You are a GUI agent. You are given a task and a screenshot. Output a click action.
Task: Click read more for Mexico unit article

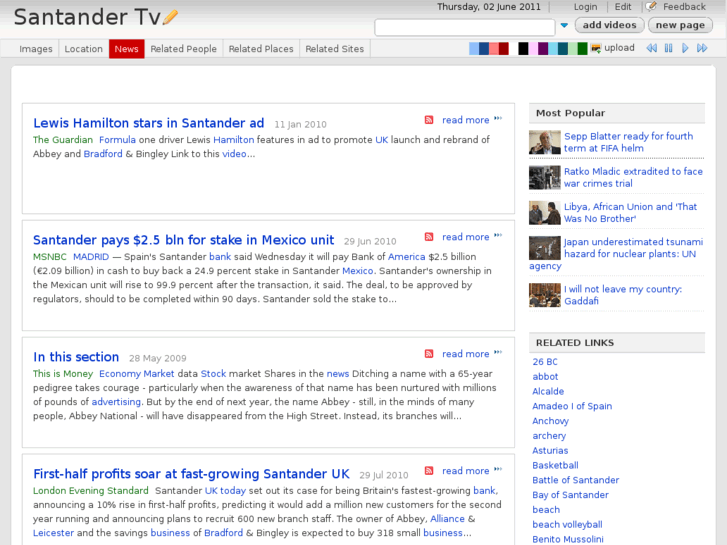(x=466, y=237)
